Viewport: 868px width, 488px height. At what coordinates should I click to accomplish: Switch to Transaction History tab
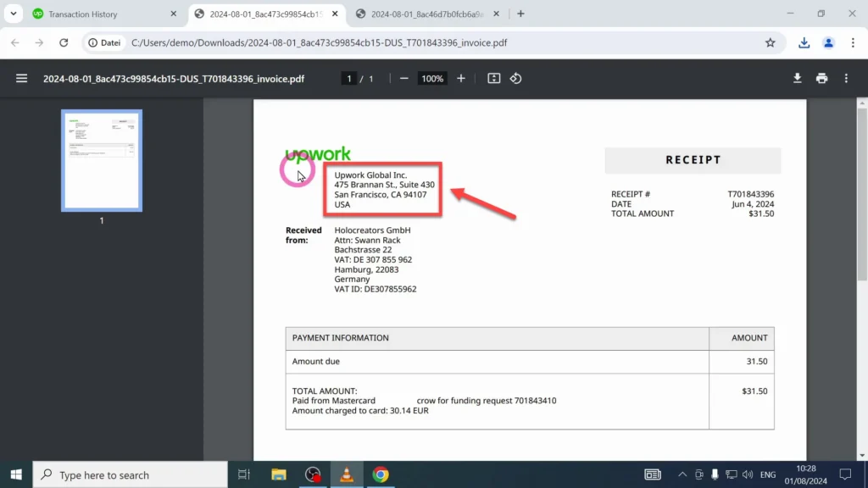pyautogui.click(x=103, y=14)
